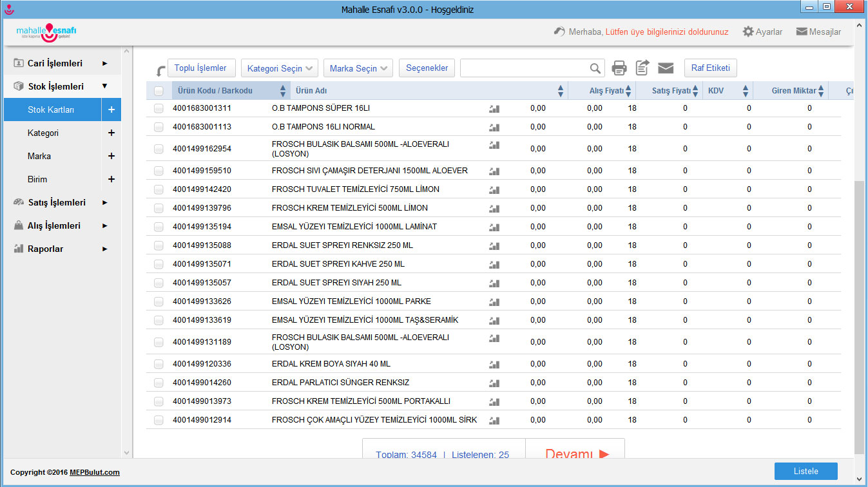Image resolution: width=868 pixels, height=487 pixels.
Task: Click the printer icon in toolbar
Action: [x=619, y=68]
